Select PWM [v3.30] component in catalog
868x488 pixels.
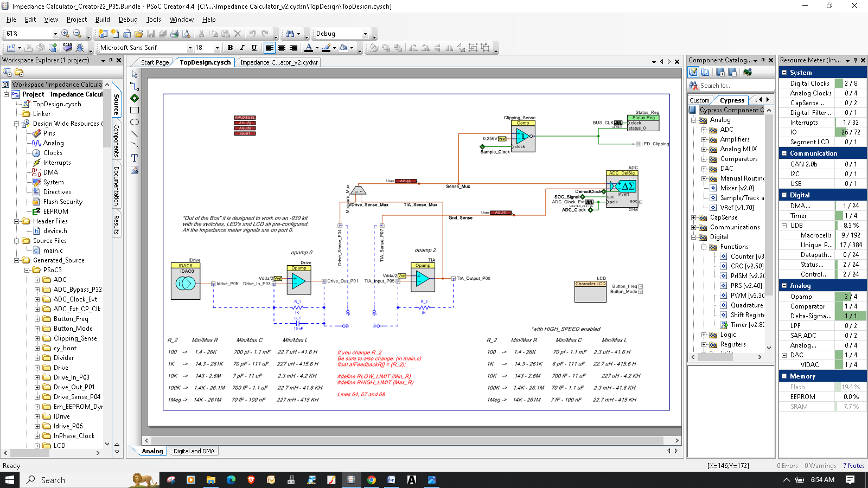747,296
